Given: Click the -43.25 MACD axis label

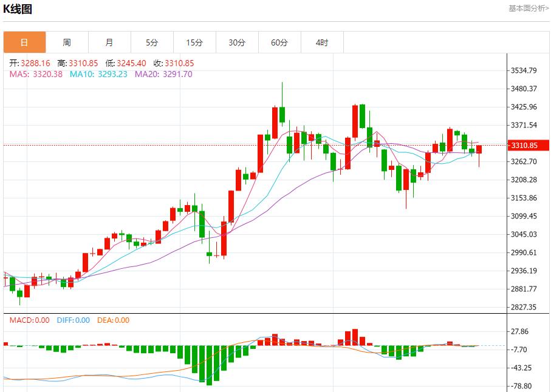Looking at the screenshot, I should pyautogui.click(x=520, y=368).
